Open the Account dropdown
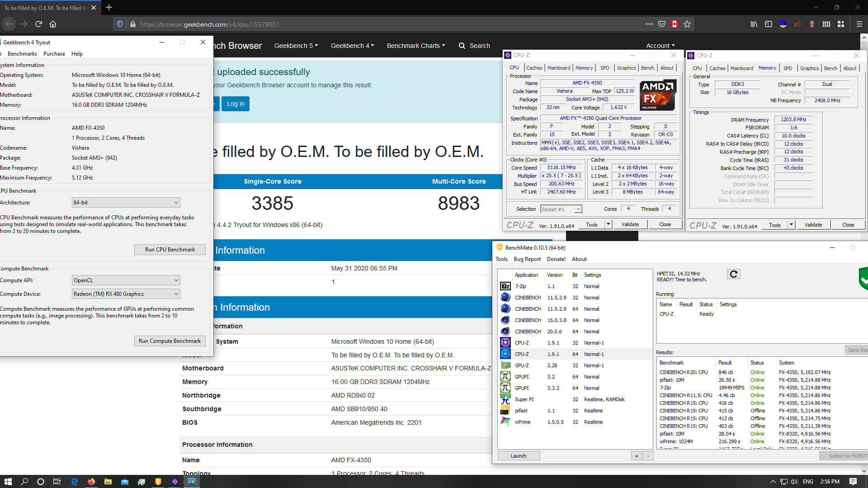The height and width of the screenshot is (488, 868). pos(660,46)
